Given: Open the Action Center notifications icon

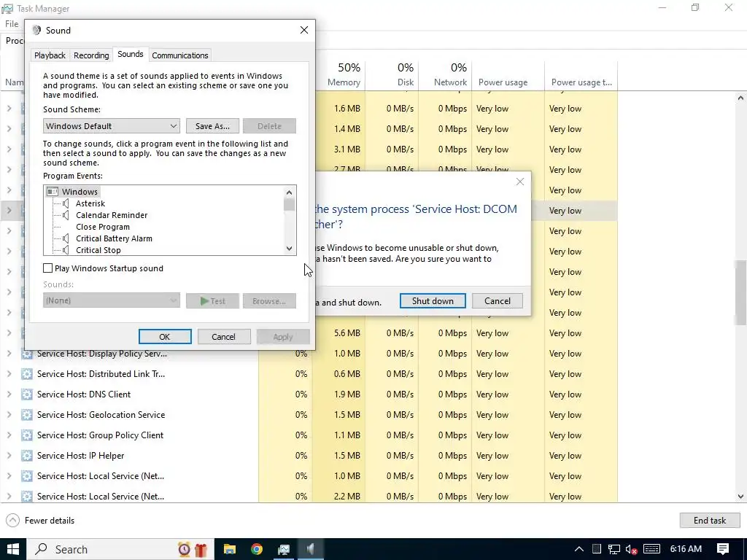Looking at the screenshot, I should tap(723, 549).
